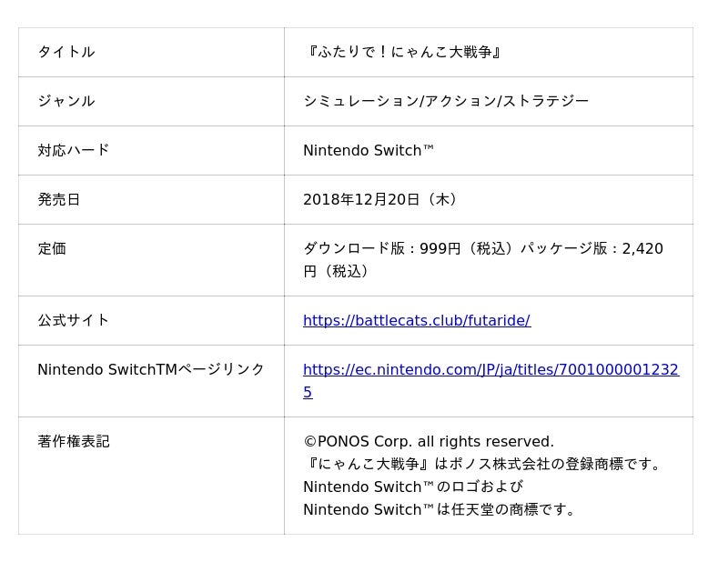Click the 発売日 row label

coord(58,199)
